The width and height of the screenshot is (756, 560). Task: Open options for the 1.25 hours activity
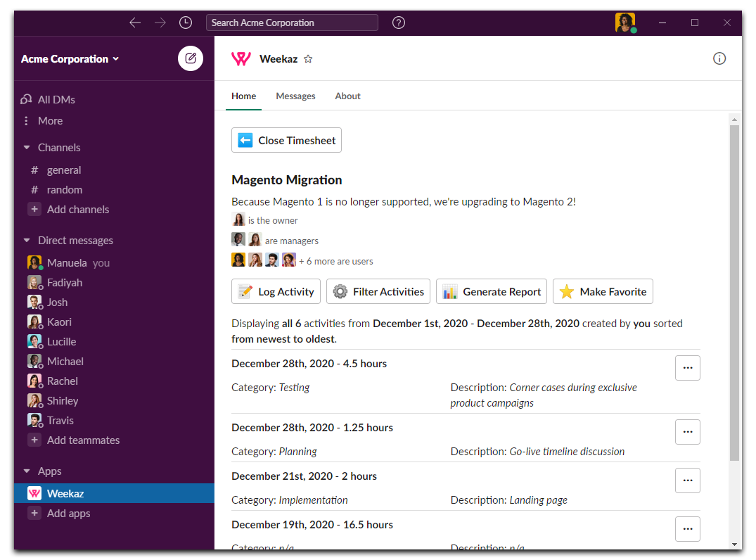click(x=688, y=432)
